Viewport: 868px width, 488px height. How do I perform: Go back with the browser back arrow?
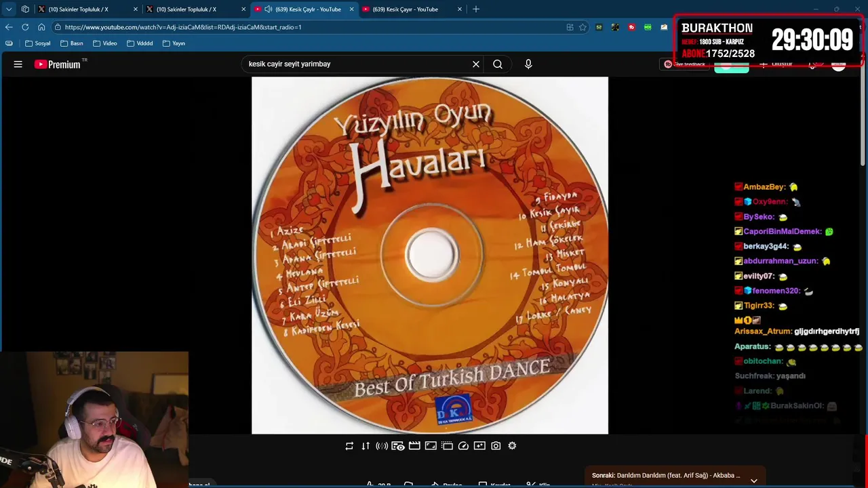(9, 27)
